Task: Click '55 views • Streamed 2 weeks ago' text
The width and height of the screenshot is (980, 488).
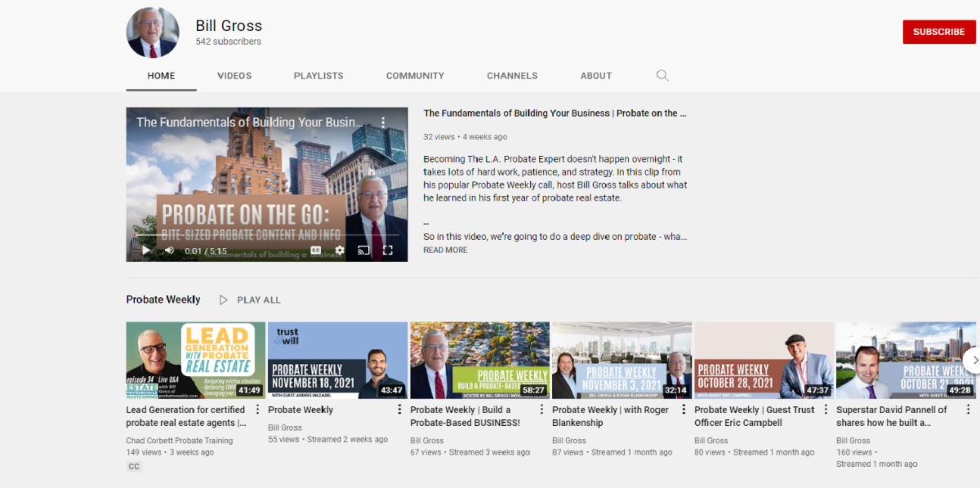Action: pyautogui.click(x=328, y=439)
